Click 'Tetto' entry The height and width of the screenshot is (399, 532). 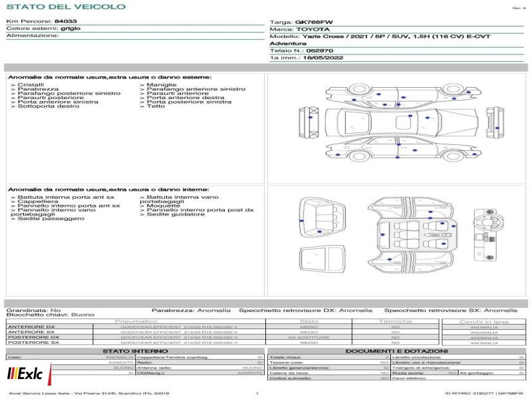[x=152, y=106]
